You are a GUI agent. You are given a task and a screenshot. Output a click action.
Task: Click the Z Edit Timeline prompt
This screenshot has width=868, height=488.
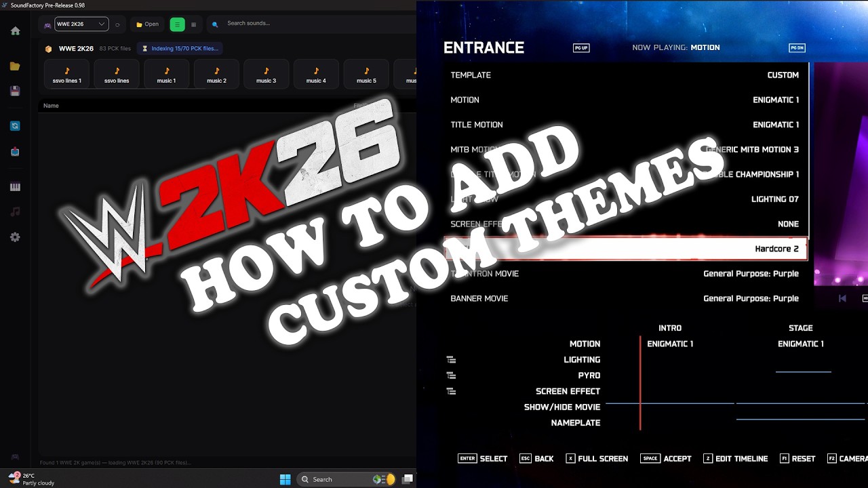(736, 459)
